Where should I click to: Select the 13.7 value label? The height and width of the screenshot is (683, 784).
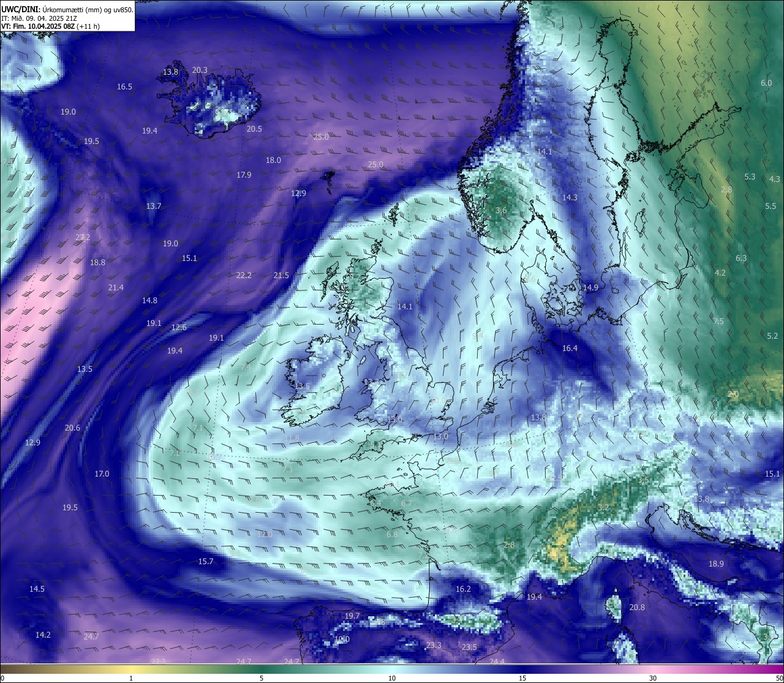click(x=154, y=206)
